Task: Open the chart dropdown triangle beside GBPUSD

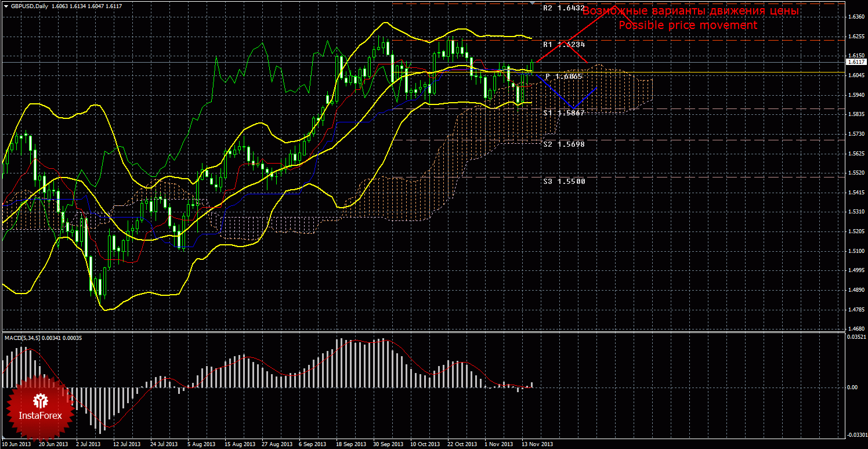Action: (6, 6)
